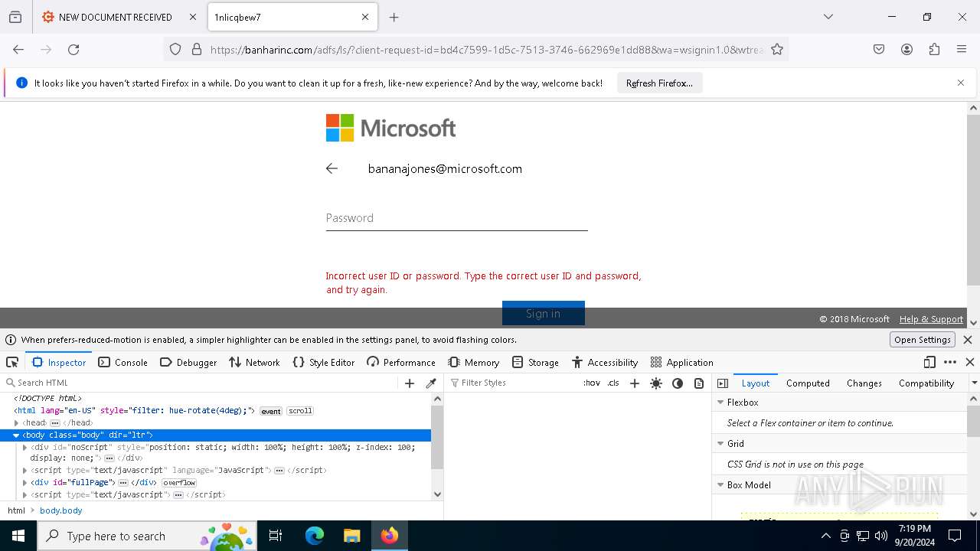This screenshot has height=551, width=980.
Task: Open the Firefox hamburger application menu
Action: coord(962,49)
